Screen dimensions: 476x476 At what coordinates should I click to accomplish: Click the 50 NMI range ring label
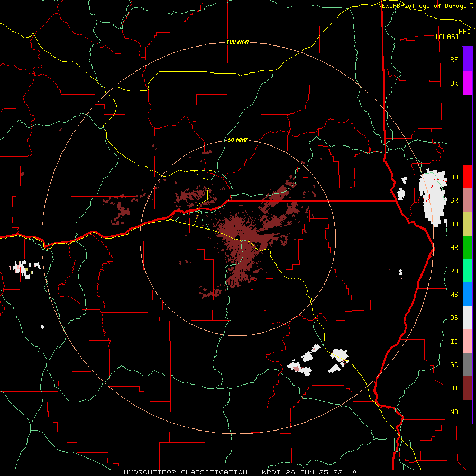point(237,140)
